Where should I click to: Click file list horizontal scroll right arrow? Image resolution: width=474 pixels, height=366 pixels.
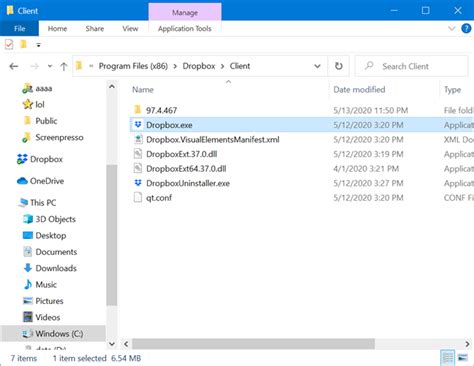click(x=467, y=344)
